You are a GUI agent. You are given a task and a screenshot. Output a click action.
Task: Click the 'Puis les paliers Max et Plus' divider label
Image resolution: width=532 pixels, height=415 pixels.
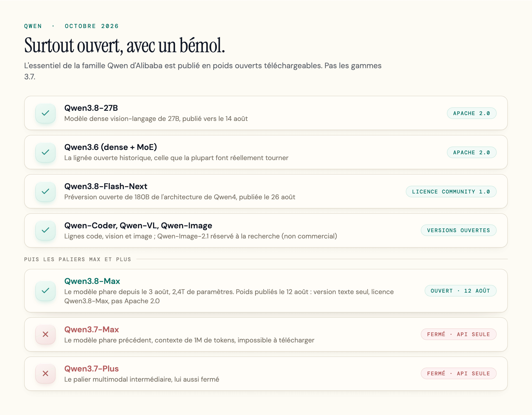(x=78, y=259)
